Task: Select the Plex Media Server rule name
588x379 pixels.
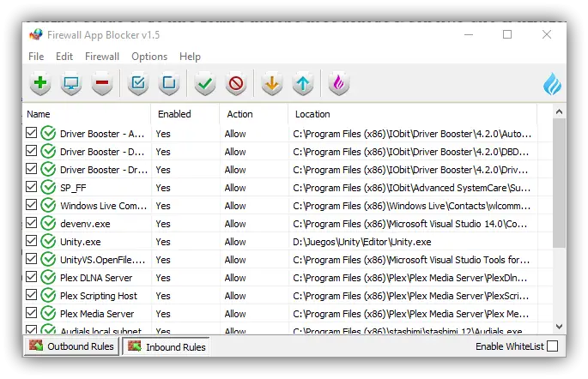Action: (x=97, y=314)
